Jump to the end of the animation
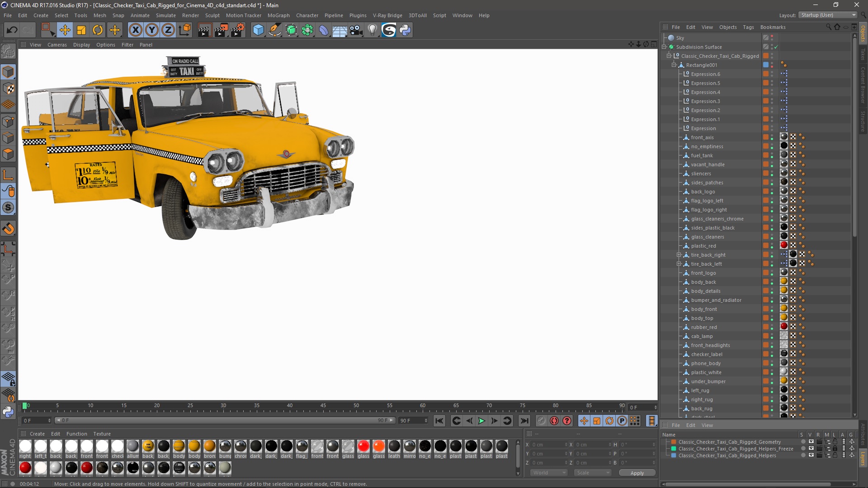Screen dimensions: 868x488 524,421
